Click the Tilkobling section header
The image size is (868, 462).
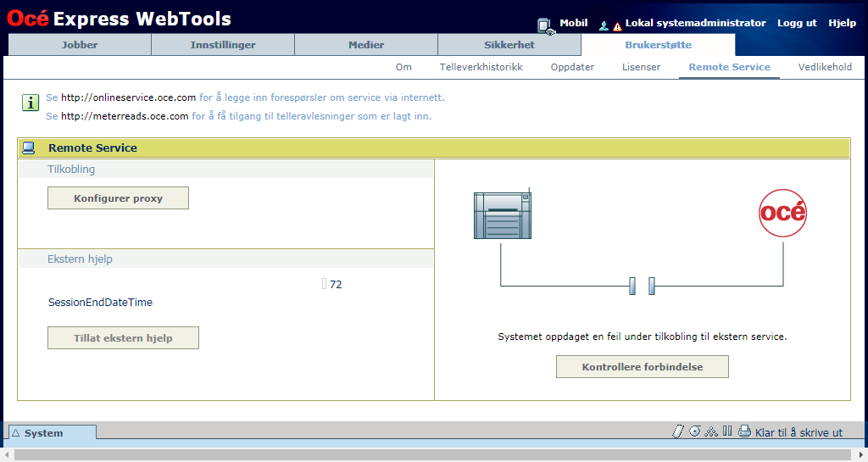tap(71, 170)
